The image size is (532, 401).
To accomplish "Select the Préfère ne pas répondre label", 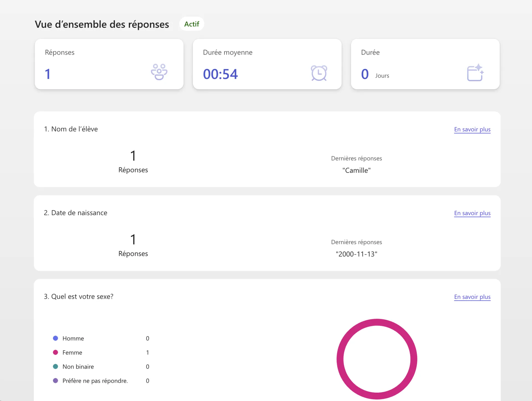I will (x=95, y=381).
